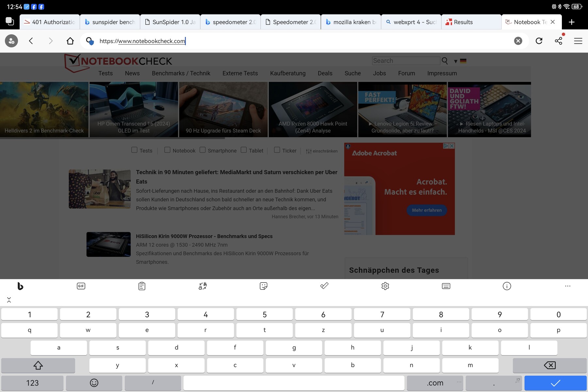Check the Tests filter checkbox
The image size is (588, 392).
(134, 150)
